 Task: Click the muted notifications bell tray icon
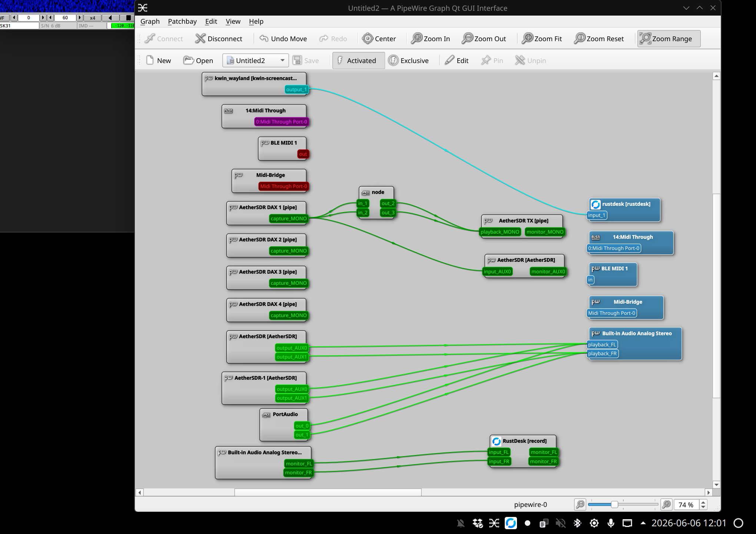(461, 523)
